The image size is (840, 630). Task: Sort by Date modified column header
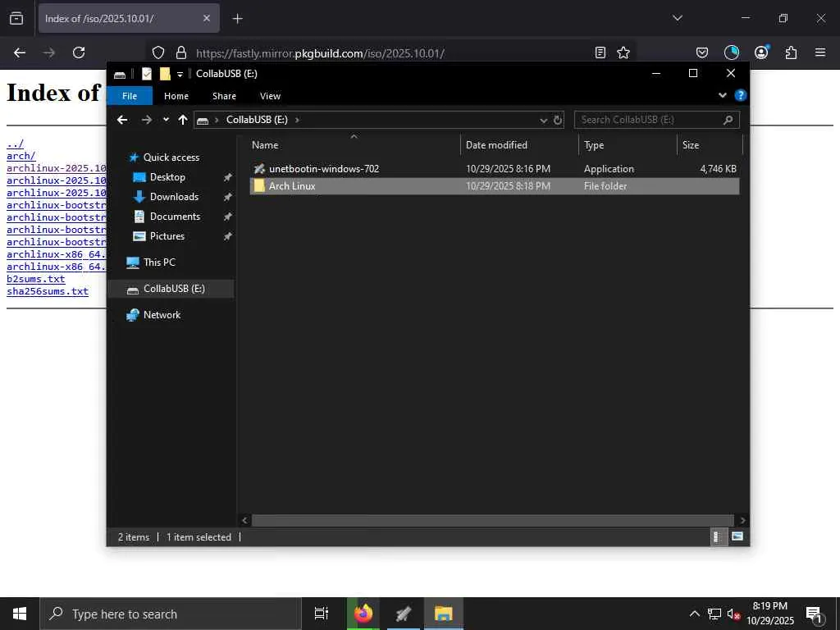click(519, 145)
